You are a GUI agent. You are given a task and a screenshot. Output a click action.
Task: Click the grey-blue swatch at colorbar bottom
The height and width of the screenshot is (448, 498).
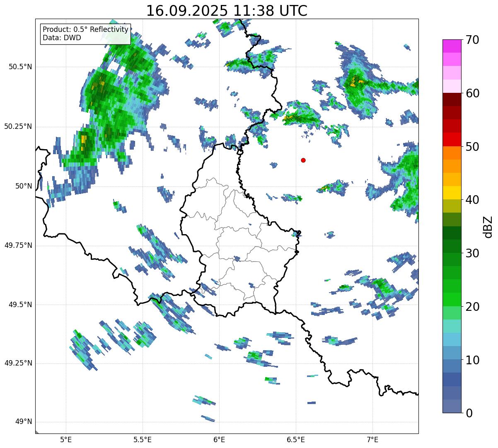point(452,406)
